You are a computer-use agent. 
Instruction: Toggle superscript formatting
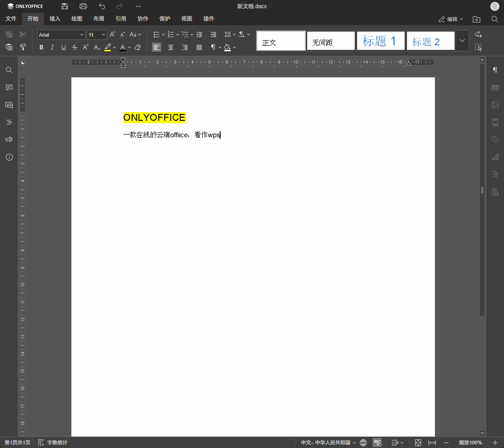pyautogui.click(x=86, y=47)
